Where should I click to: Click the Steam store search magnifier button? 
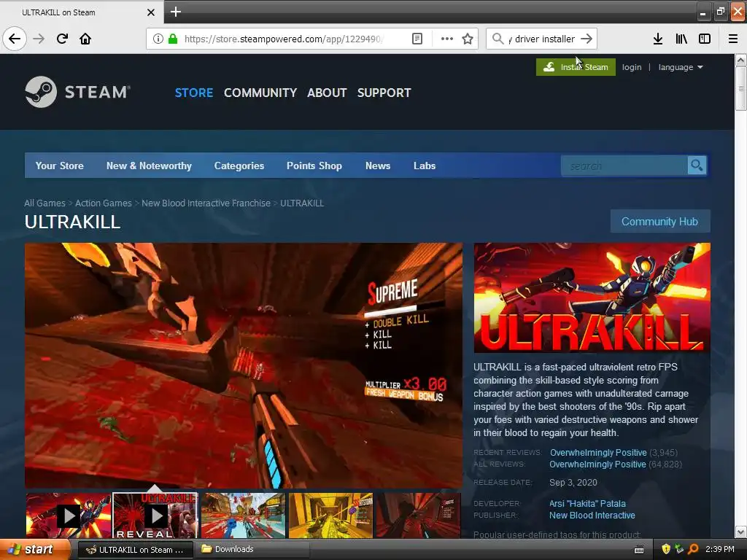697,166
